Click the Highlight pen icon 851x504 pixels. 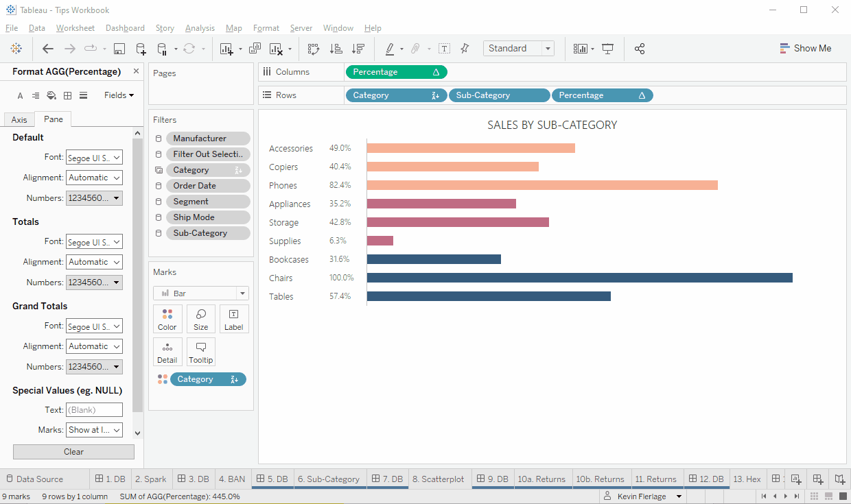click(x=390, y=49)
